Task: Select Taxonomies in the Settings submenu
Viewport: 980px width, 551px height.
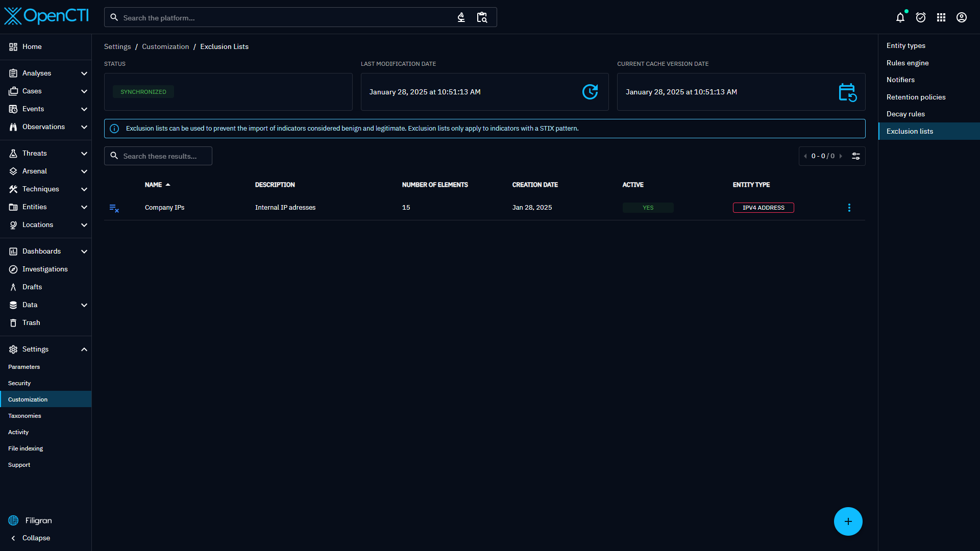Action: [x=24, y=416]
